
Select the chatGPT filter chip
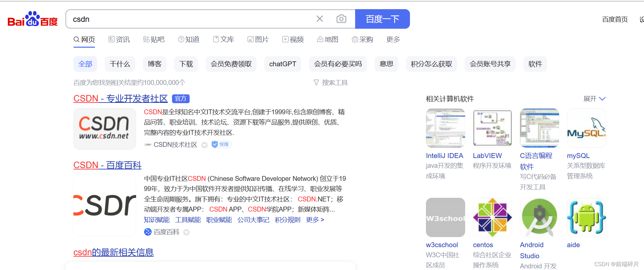pos(283,64)
